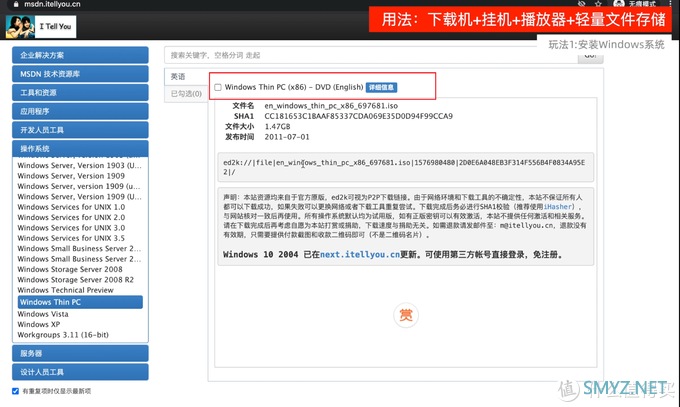Click the incognito mode avatar icon
The width and height of the screenshot is (680, 407).
tap(619, 3)
